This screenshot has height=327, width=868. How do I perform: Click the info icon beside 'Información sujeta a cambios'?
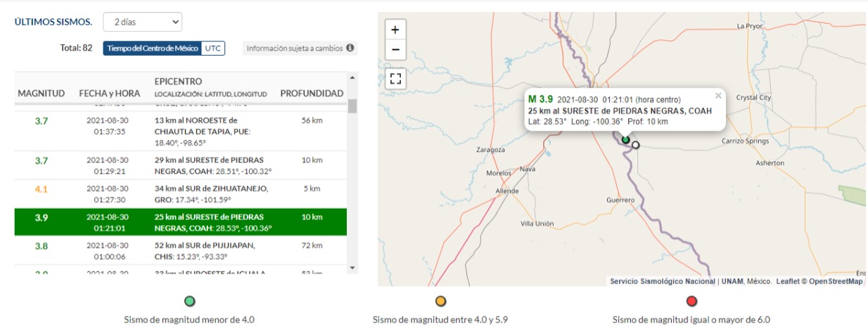pos(350,49)
